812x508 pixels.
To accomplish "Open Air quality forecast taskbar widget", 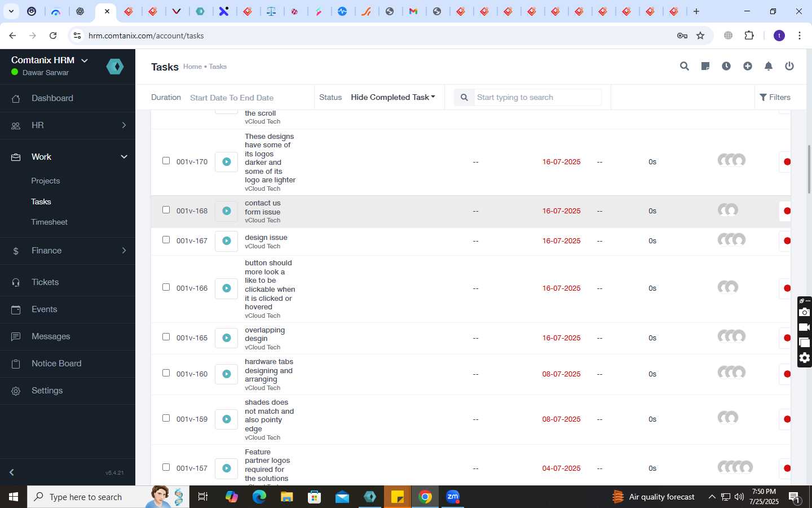I will [x=654, y=497].
